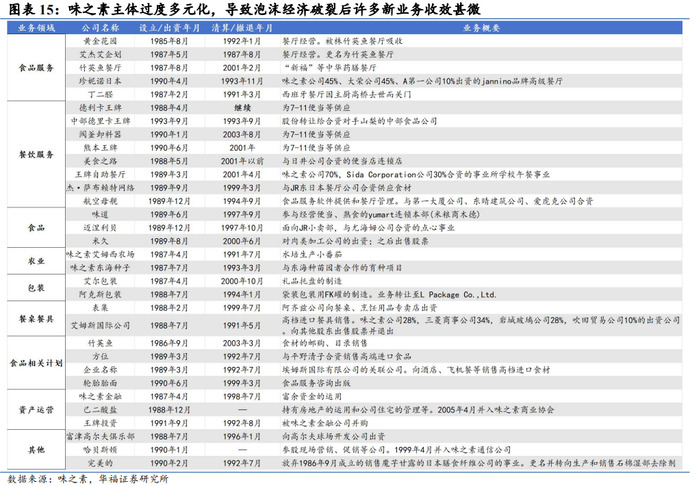
Task: Select the 食品服务 category cell
Action: [x=36, y=68]
